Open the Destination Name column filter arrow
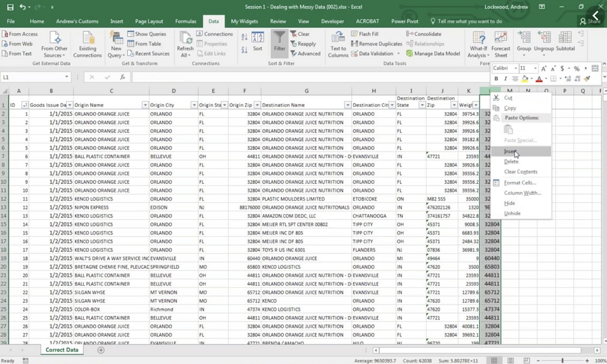This screenshot has width=607, height=364. [348, 105]
